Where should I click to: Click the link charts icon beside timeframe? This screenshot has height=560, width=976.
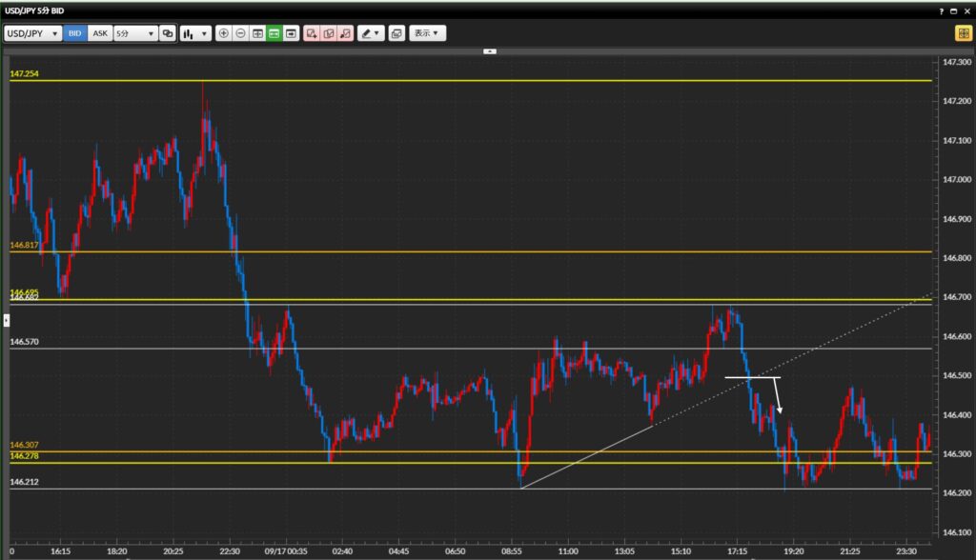coord(168,33)
